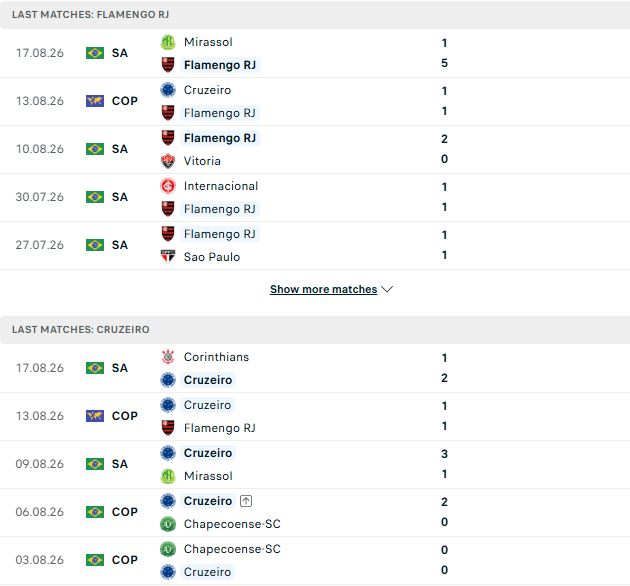Click Brazil flag in 06.08.26 row
Image resolution: width=630 pixels, height=586 pixels.
click(x=95, y=512)
